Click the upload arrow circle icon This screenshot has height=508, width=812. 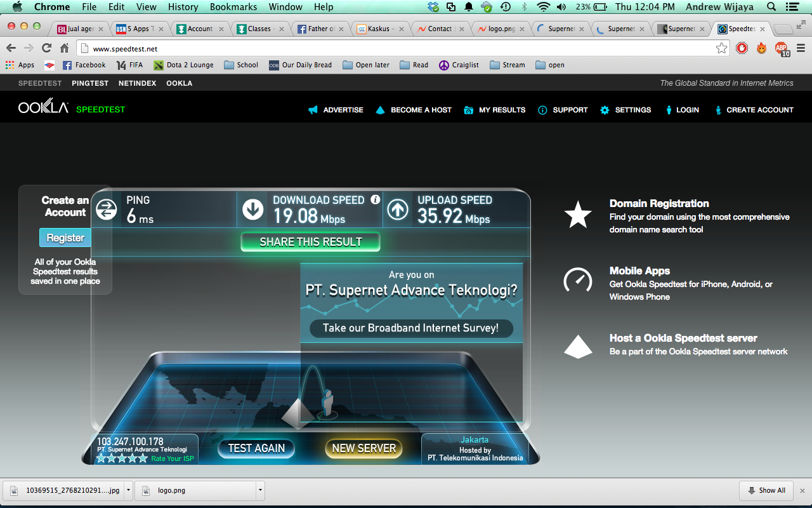pos(398,210)
